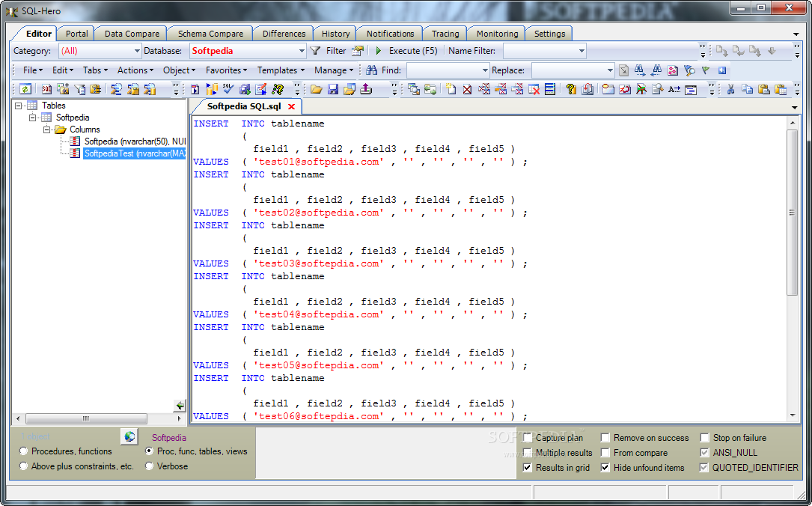
Task: Switch to the Monitoring tab
Action: point(497,34)
